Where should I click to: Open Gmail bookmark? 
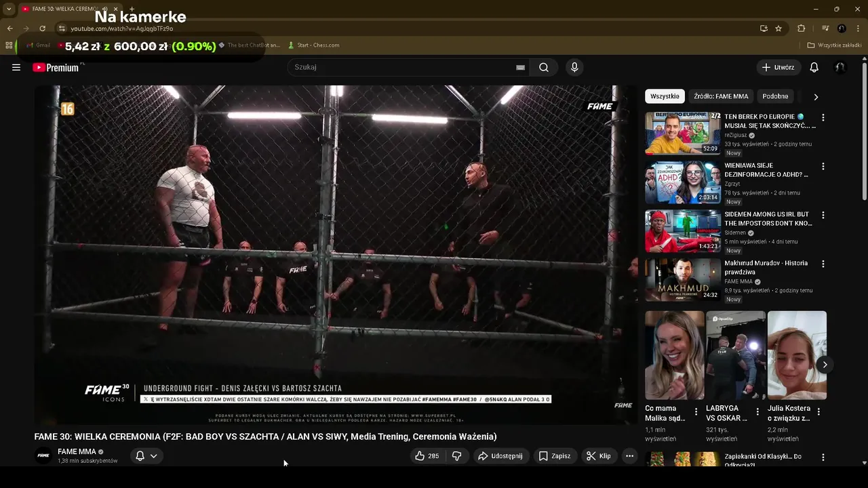pyautogui.click(x=37, y=45)
